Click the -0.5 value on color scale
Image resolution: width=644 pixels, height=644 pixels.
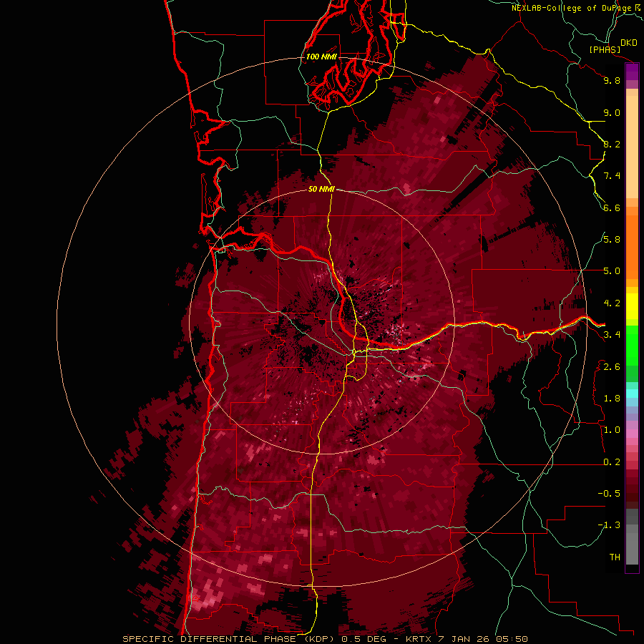[x=609, y=494]
